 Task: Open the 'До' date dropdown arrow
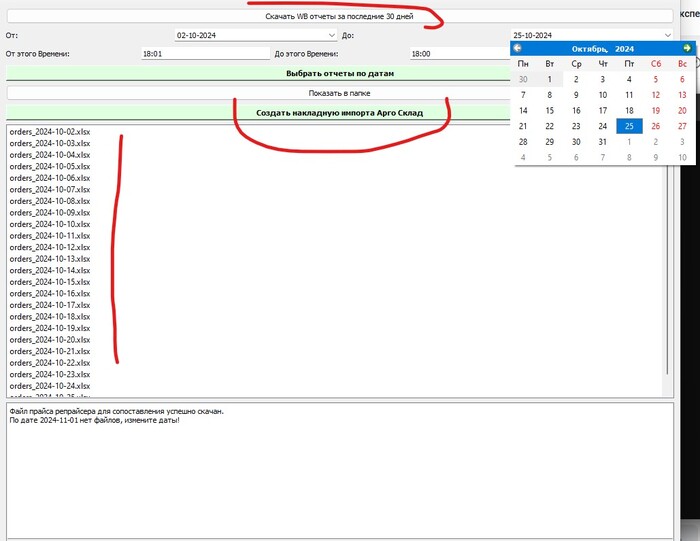click(x=667, y=35)
